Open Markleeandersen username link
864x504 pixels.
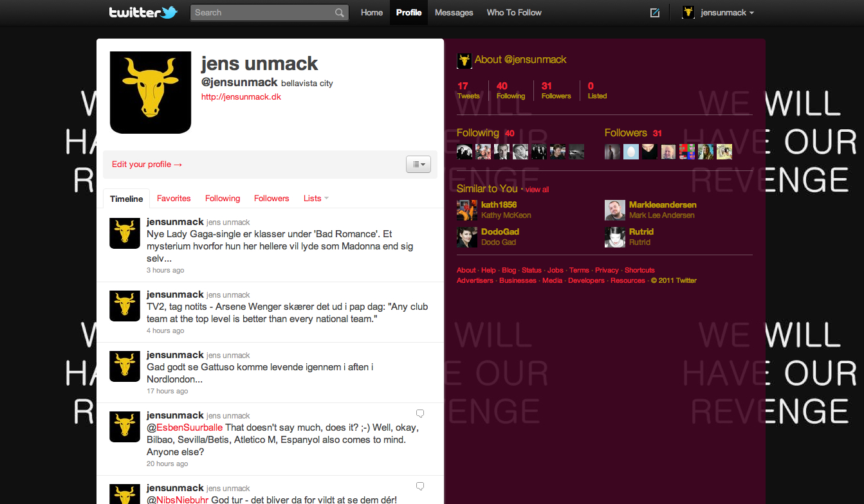663,205
